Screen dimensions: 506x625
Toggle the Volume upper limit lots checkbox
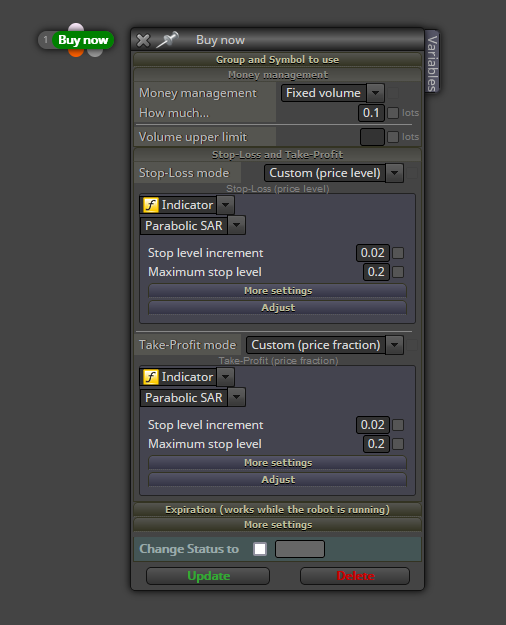pyautogui.click(x=393, y=137)
